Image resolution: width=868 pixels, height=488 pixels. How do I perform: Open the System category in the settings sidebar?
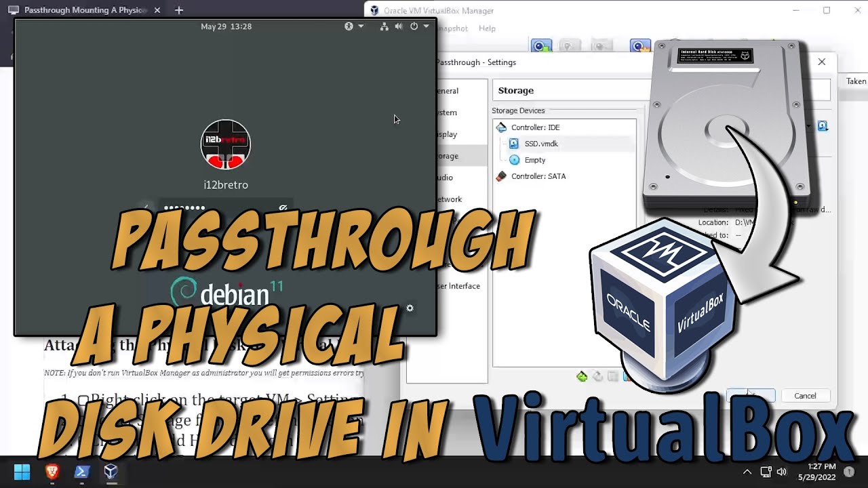(x=448, y=113)
